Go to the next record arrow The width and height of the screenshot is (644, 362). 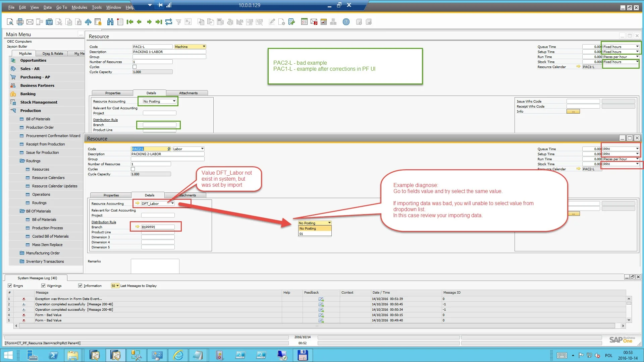(x=149, y=22)
